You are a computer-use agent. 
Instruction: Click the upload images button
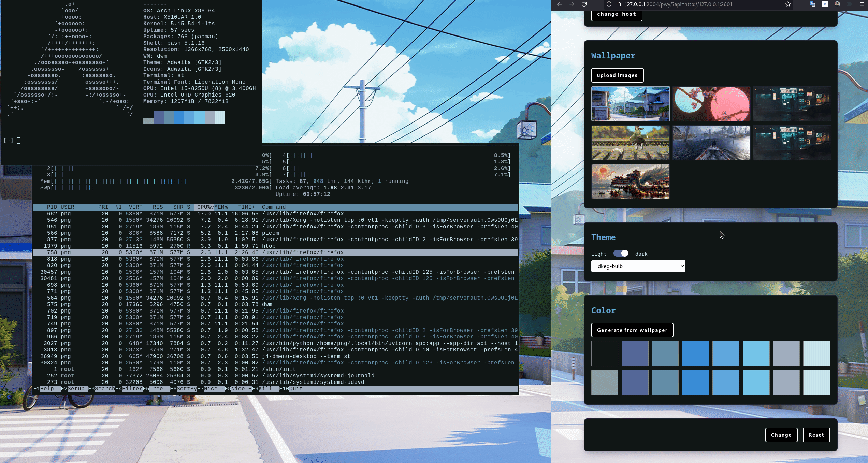[x=617, y=75]
